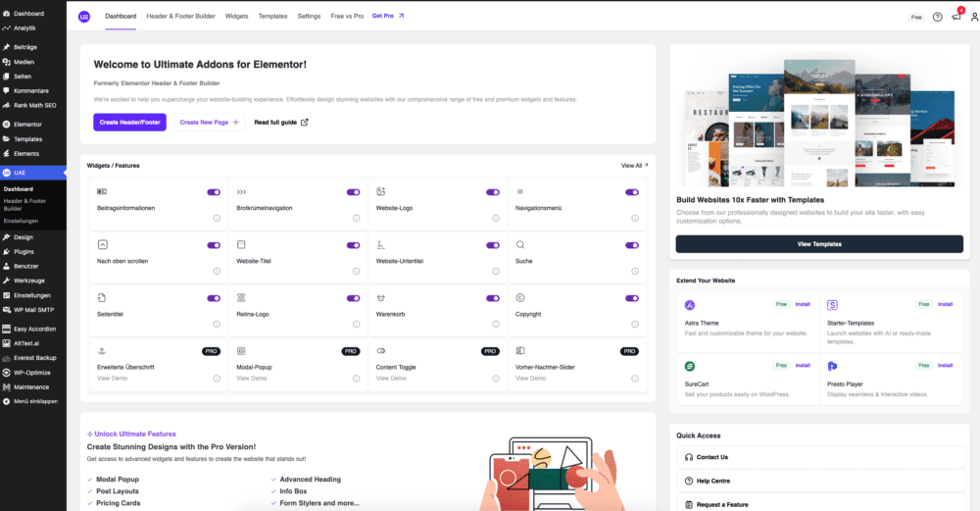
Task: Open Help Centre quick access
Action: 821,481
